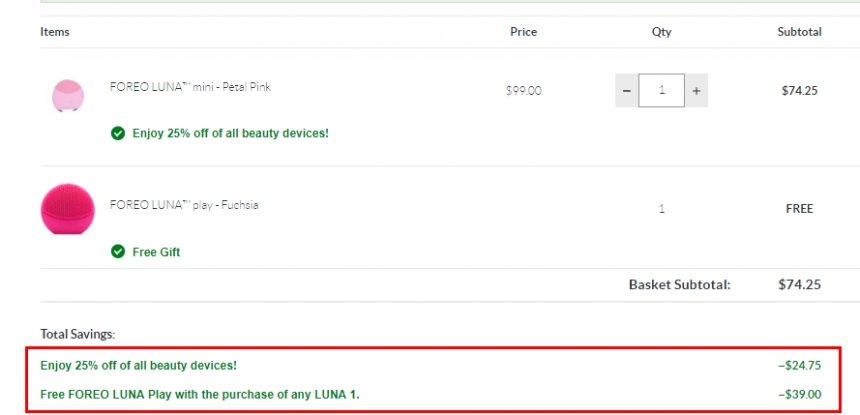Click the quantity input field showing 1
The image size is (860, 415).
661,90
